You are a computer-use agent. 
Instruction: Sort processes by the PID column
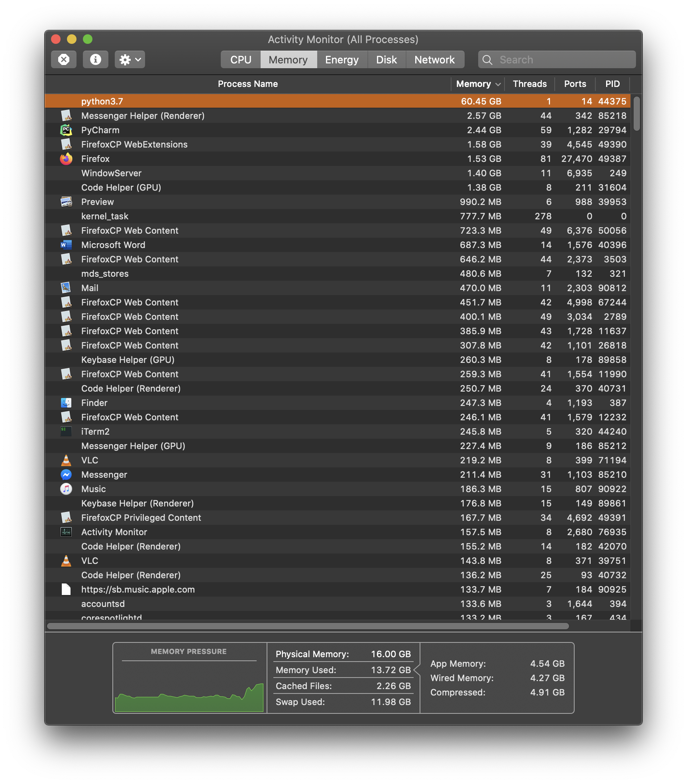612,84
